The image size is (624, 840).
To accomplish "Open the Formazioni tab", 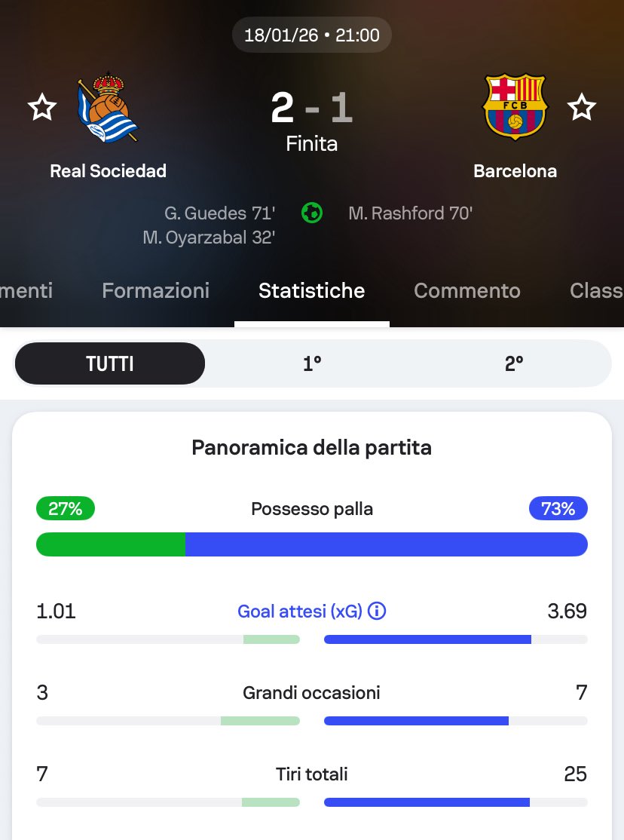I will pos(155,290).
